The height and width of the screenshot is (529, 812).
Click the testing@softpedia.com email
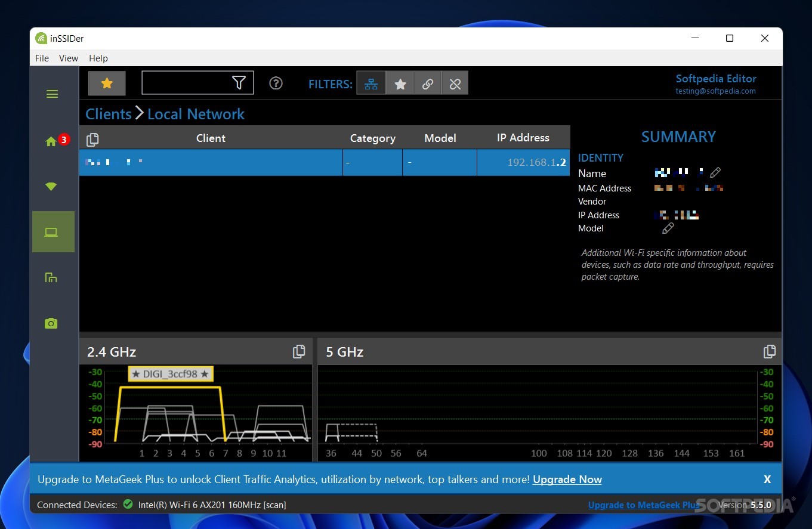[715, 91]
